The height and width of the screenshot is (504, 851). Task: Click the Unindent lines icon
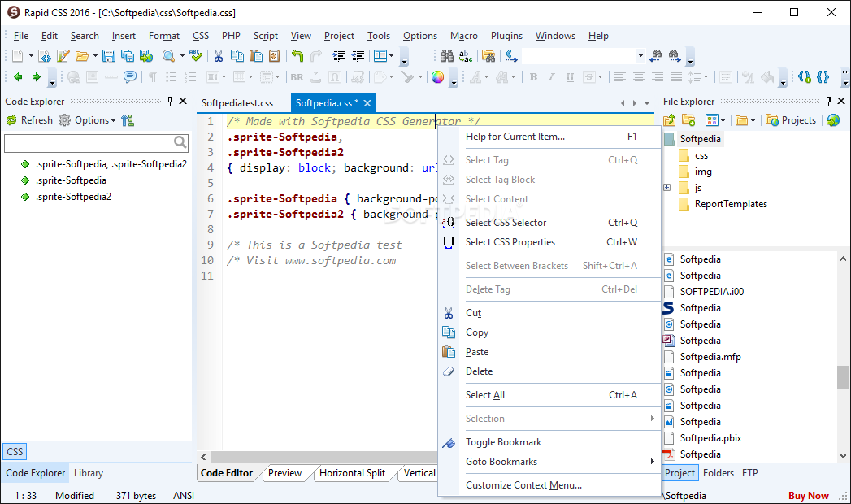point(358,56)
